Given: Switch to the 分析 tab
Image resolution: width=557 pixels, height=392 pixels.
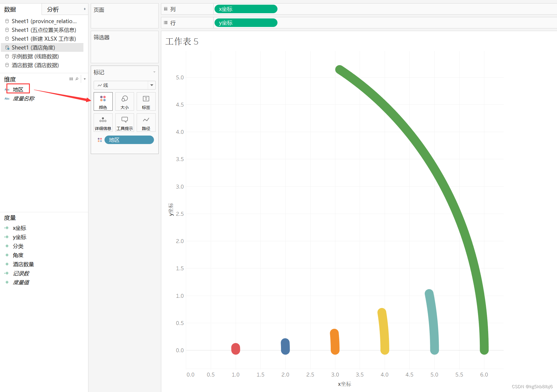Looking at the screenshot, I should [x=53, y=9].
